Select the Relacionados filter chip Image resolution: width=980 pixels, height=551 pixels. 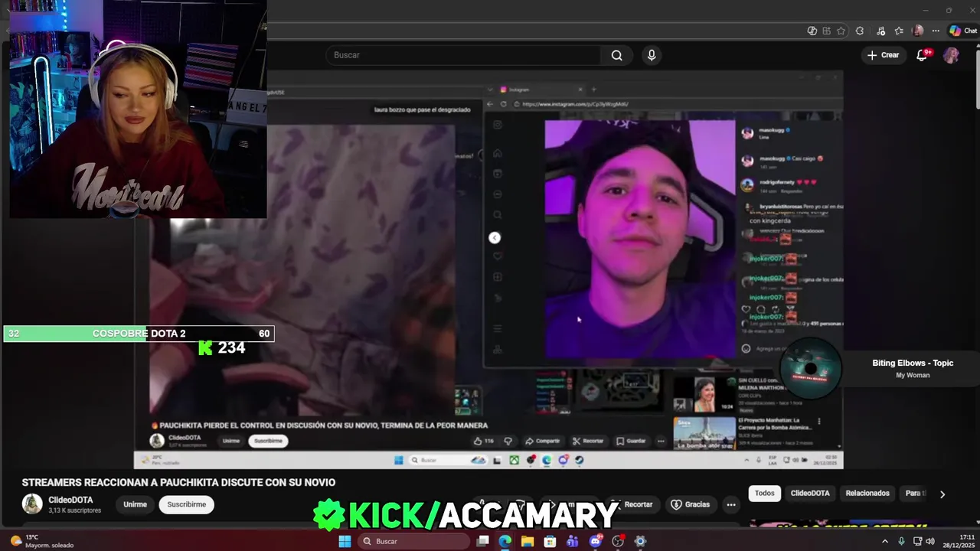tap(867, 494)
